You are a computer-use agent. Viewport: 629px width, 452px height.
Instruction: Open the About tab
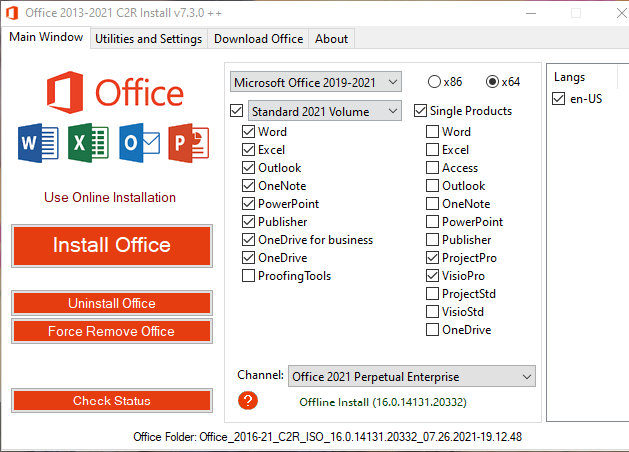pyautogui.click(x=331, y=39)
